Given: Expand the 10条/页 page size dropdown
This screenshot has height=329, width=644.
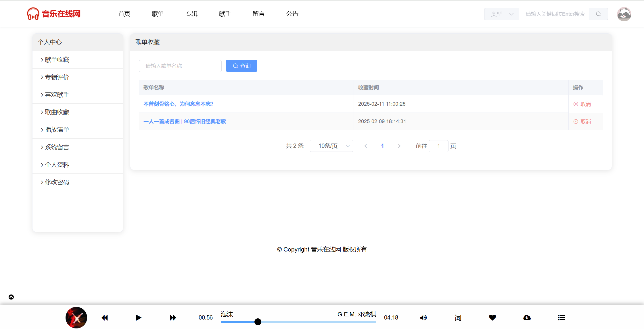Looking at the screenshot, I should [x=331, y=146].
